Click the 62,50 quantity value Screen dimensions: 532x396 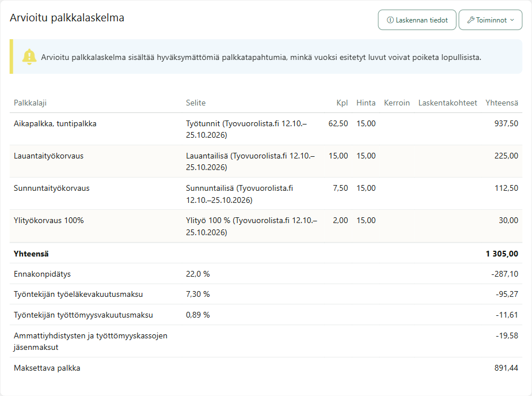click(x=338, y=123)
